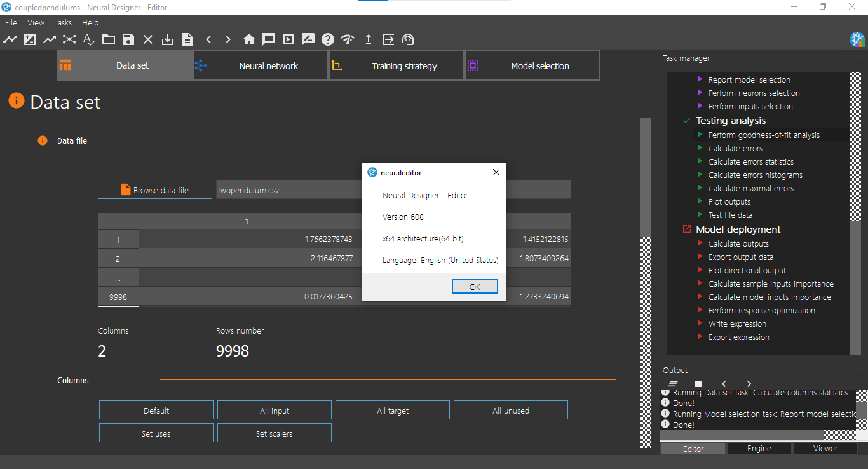868x469 pixels.
Task: Clear output with the stacked lines icon
Action: [673, 384]
